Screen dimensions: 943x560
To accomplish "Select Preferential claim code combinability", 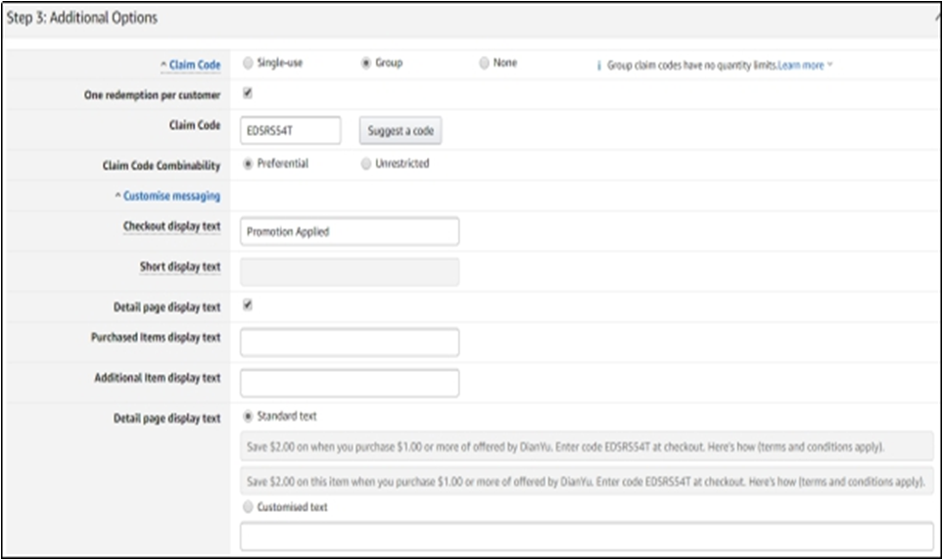I will click(247, 163).
